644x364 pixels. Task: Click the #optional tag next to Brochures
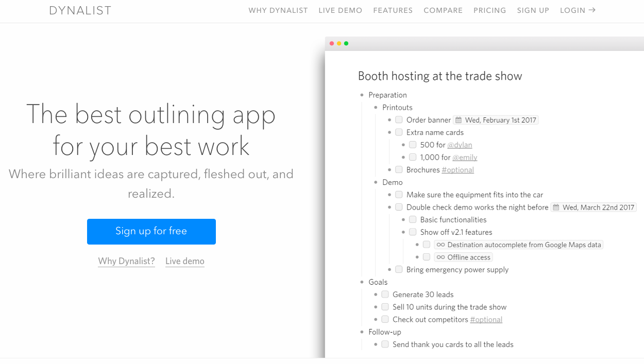pyautogui.click(x=457, y=170)
